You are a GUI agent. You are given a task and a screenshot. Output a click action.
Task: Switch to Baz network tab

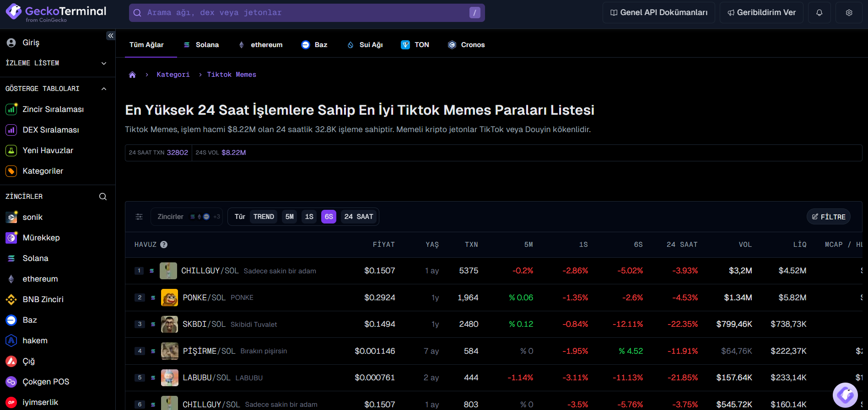314,45
